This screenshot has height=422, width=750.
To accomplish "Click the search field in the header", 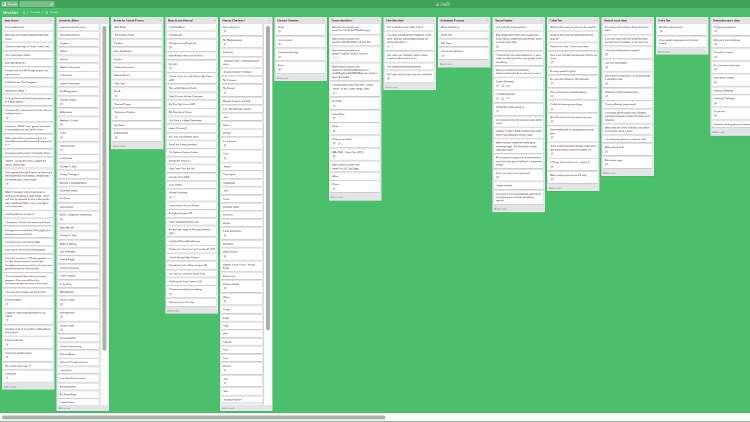I will (36, 4).
